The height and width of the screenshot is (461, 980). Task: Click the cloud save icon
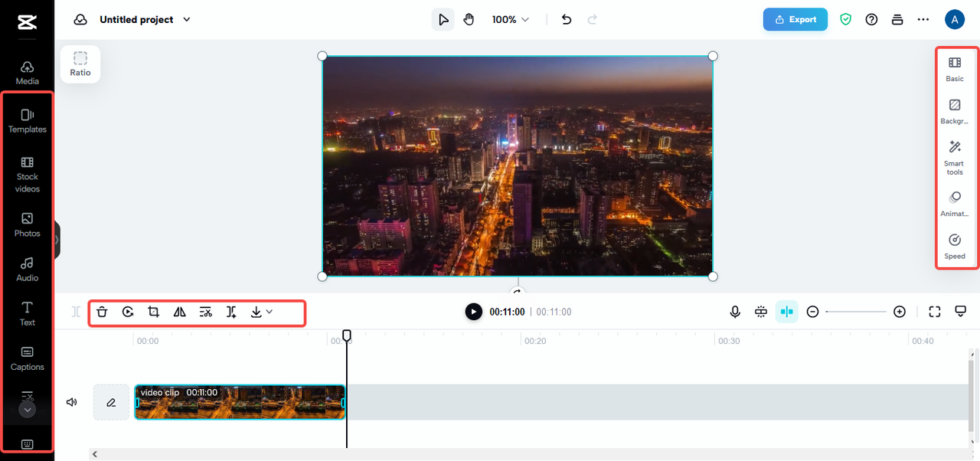click(x=80, y=20)
